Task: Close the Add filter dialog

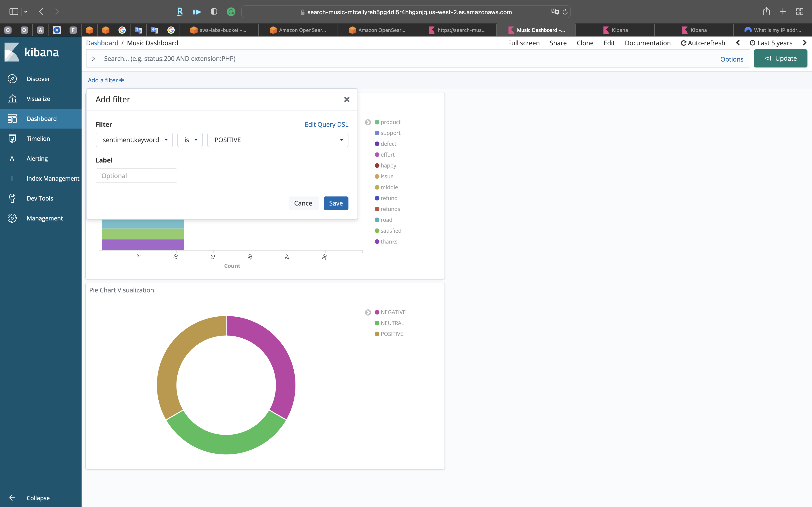Action: click(347, 99)
